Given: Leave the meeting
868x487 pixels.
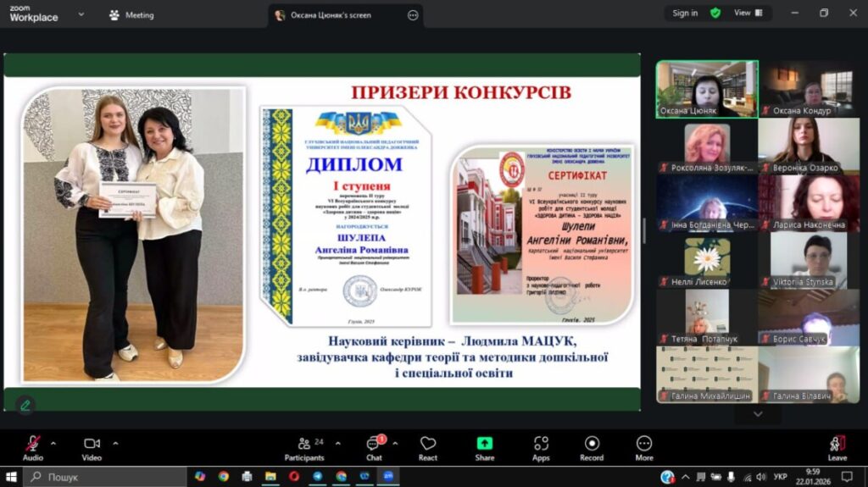Looking at the screenshot, I should coord(837,448).
